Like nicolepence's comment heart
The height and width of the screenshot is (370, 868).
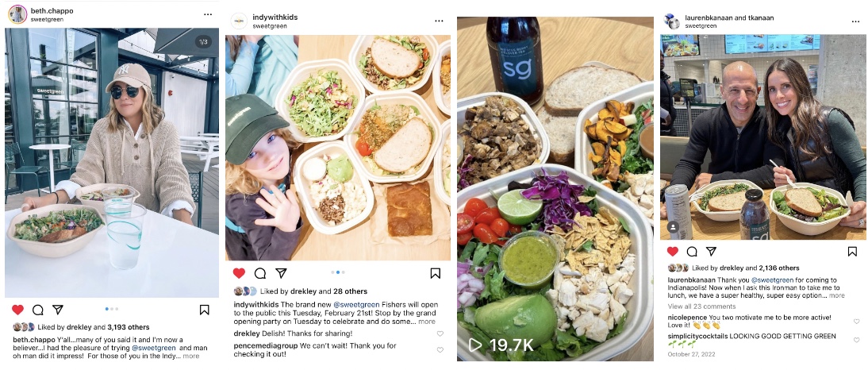[856, 322]
